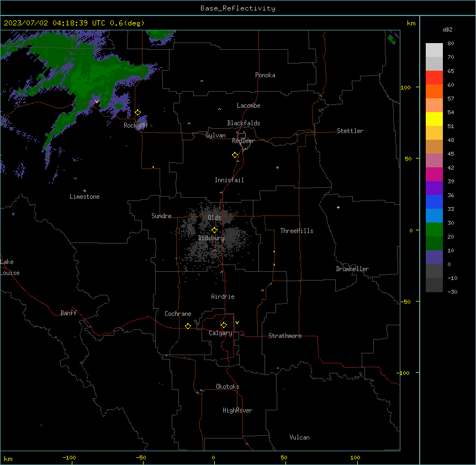
Task: Click the dBZ legend heading
Action: point(447,29)
